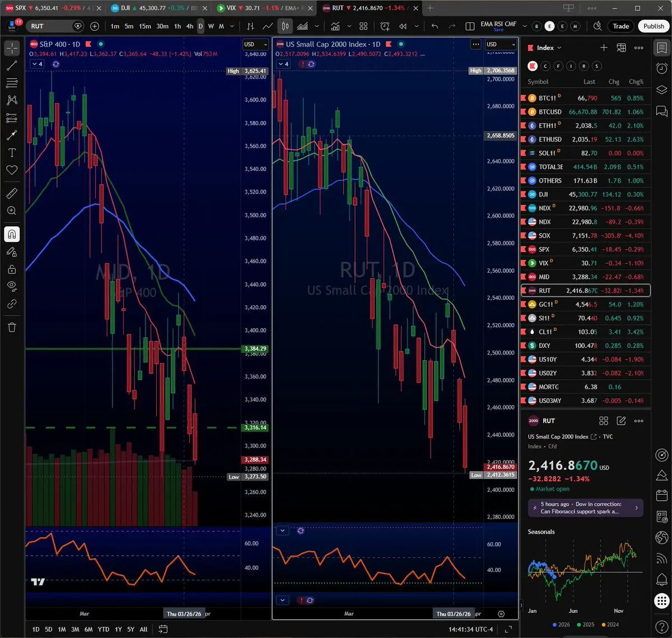The height and width of the screenshot is (638, 672).
Task: Open the timeframe dropdown arrow
Action: point(232,26)
